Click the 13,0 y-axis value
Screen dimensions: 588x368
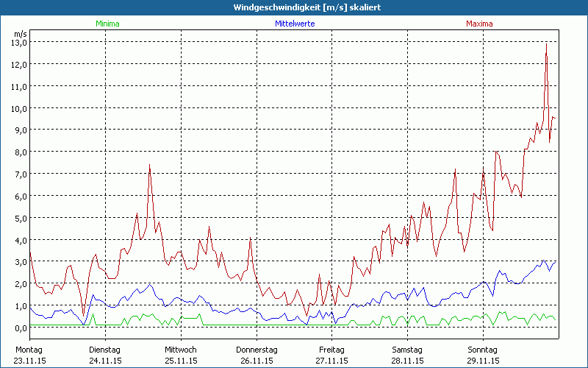19,43
